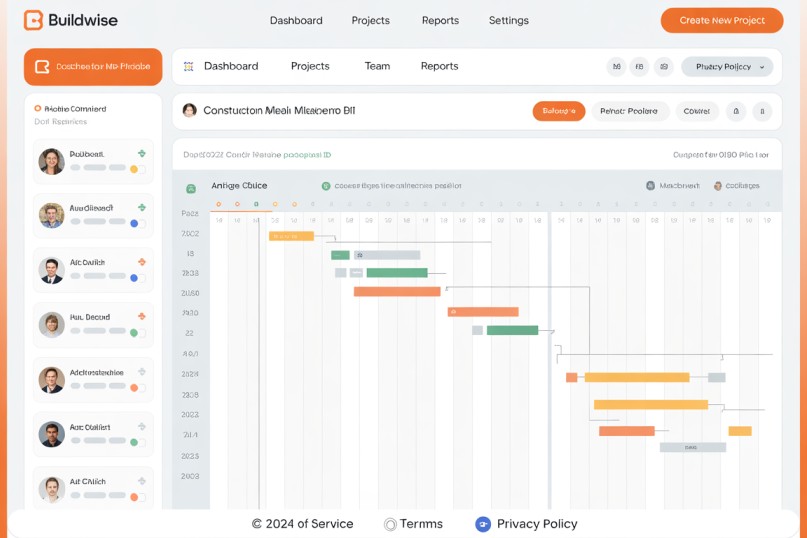The width and height of the screenshot is (807, 538).
Task: Click the round icon left of Phacy Policy dropdown
Action: coord(664,67)
